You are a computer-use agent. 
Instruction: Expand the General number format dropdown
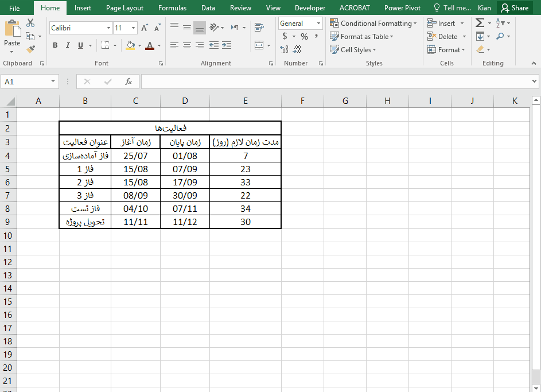click(x=318, y=24)
